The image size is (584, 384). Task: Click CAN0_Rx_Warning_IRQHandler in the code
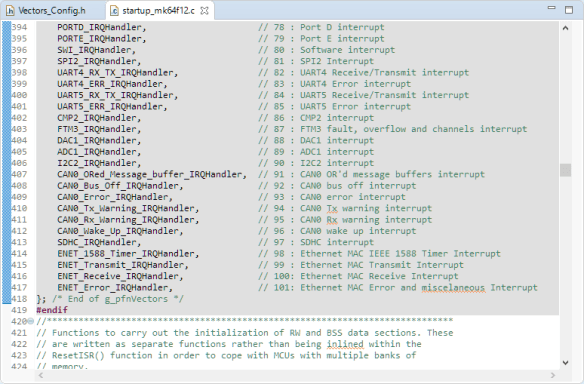[126, 219]
